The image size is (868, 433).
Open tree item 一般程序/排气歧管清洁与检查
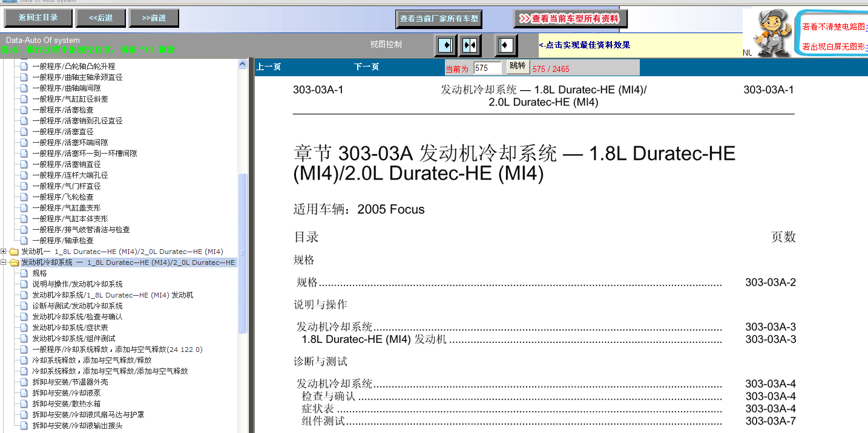(x=81, y=230)
